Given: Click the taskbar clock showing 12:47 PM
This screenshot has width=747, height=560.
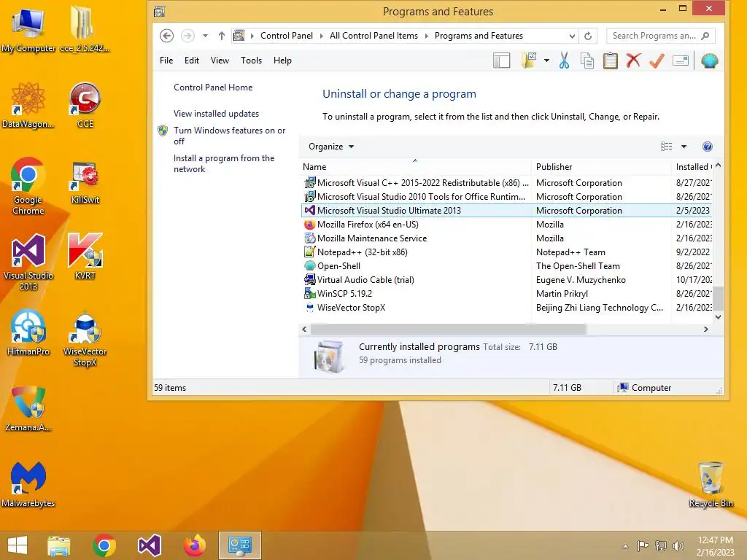Looking at the screenshot, I should coord(715,545).
